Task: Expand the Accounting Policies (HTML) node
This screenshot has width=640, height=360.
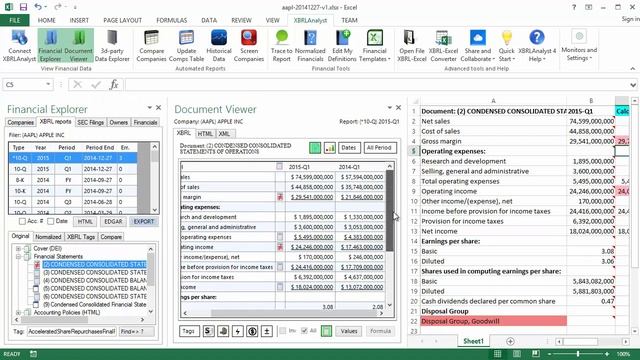Action: coord(18,313)
